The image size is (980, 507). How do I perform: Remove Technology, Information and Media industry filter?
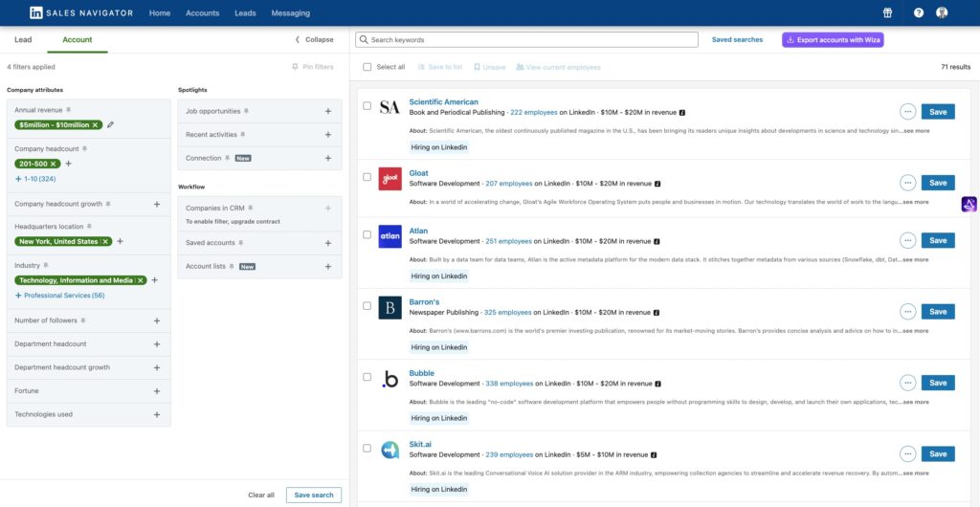coord(141,280)
